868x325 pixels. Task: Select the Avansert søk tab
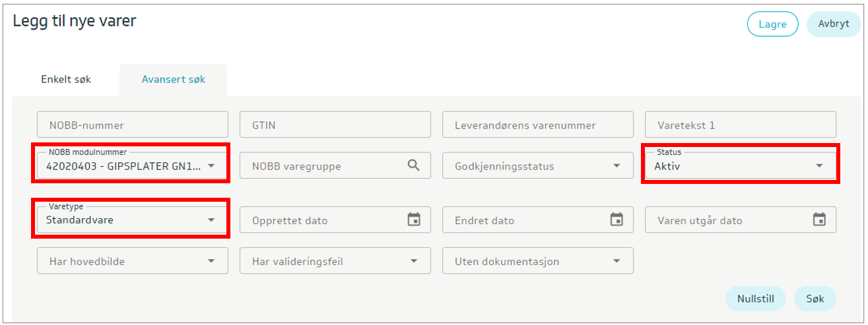point(174,80)
